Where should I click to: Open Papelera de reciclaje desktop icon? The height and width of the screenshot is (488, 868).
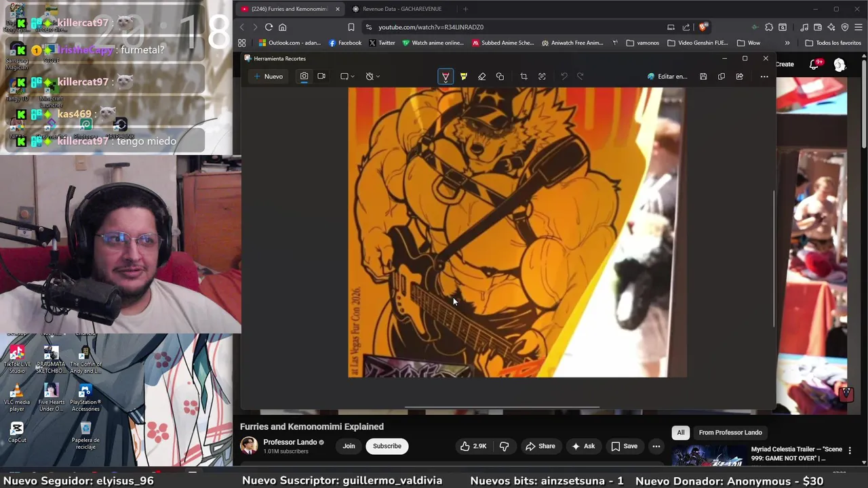coord(85,435)
